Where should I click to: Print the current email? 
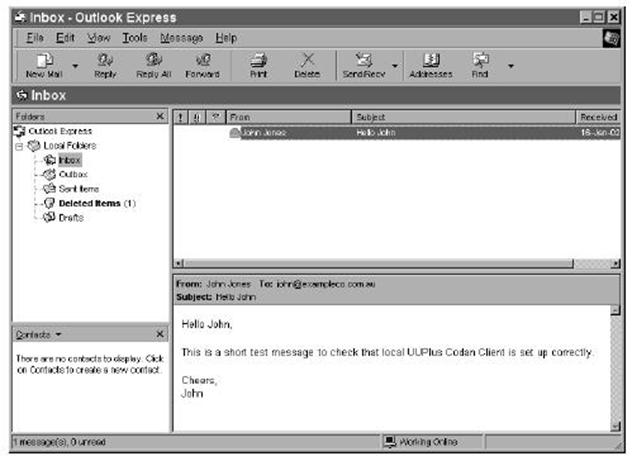point(257,64)
